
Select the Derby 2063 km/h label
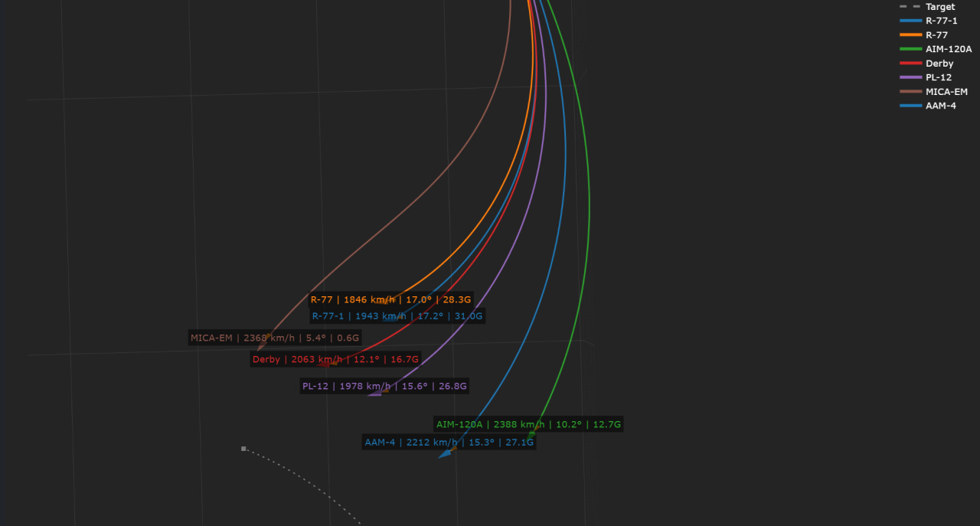335,359
